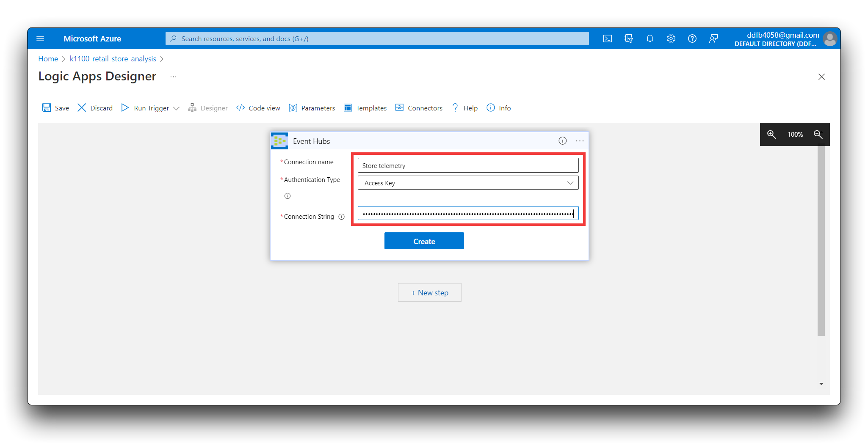Screen dimensions: 868x446
Task: Zoom out on the designer canvas
Action: click(x=818, y=134)
